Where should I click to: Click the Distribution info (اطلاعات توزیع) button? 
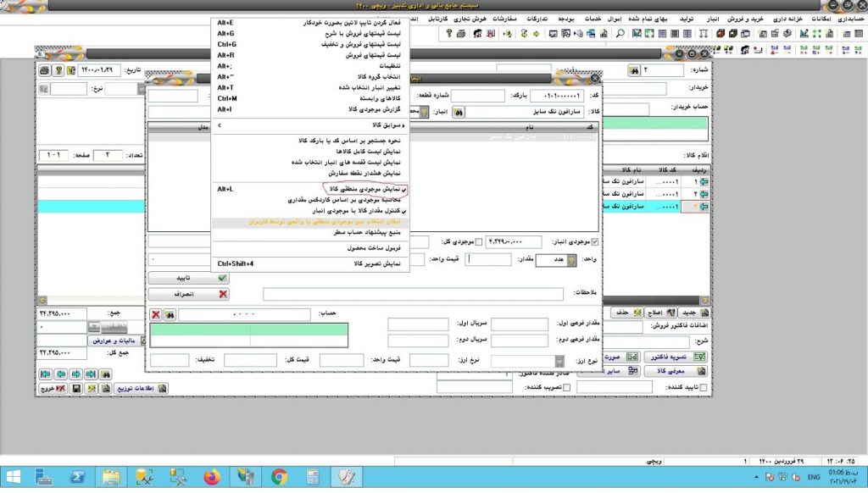[142, 389]
